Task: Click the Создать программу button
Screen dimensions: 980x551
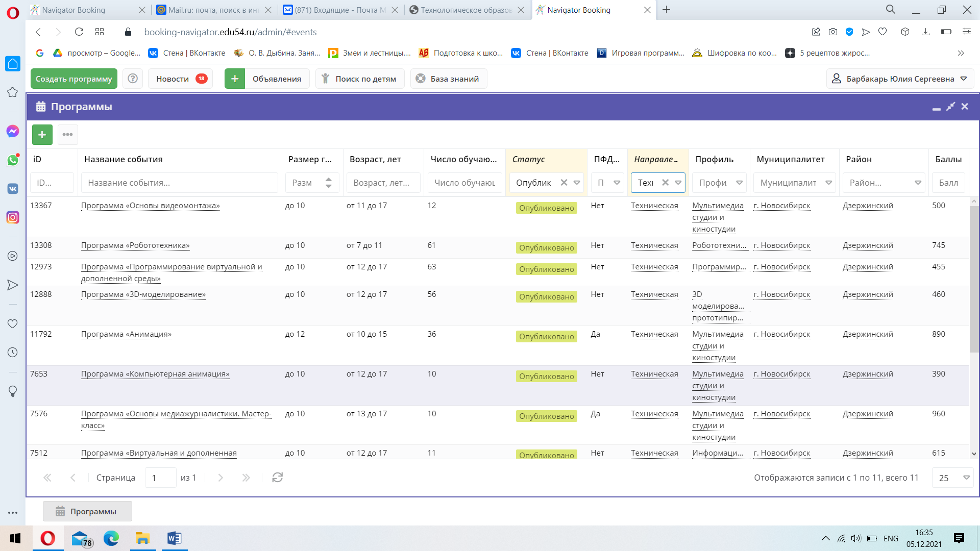Action: tap(74, 79)
